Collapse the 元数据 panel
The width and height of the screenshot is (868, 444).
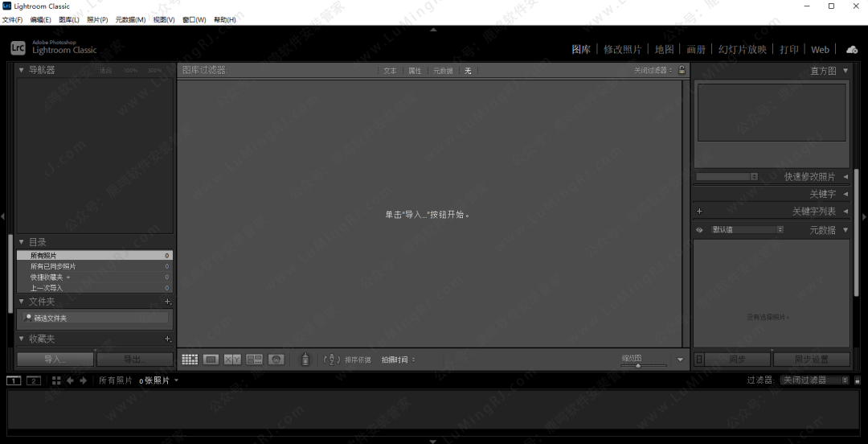point(845,230)
